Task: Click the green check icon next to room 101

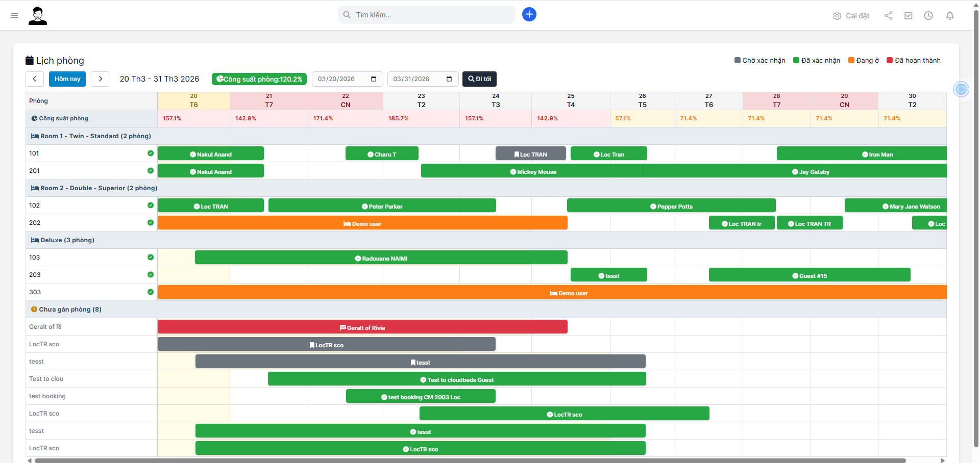Action: pos(151,153)
